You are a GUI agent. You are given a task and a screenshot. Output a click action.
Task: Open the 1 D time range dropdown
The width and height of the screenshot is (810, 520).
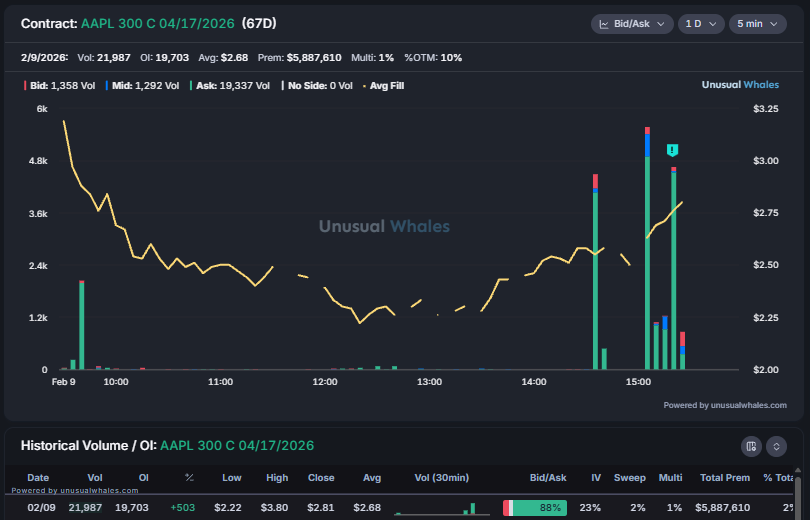coord(699,24)
